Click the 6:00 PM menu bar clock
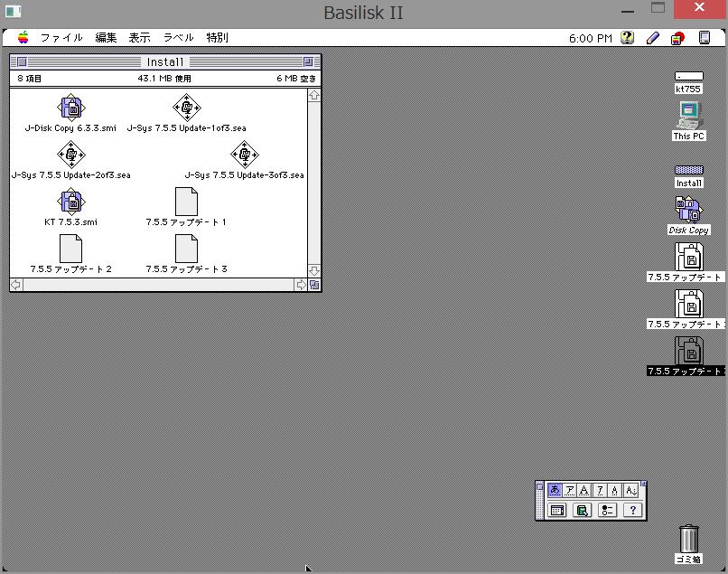Image resolution: width=728 pixels, height=574 pixels. pos(591,38)
